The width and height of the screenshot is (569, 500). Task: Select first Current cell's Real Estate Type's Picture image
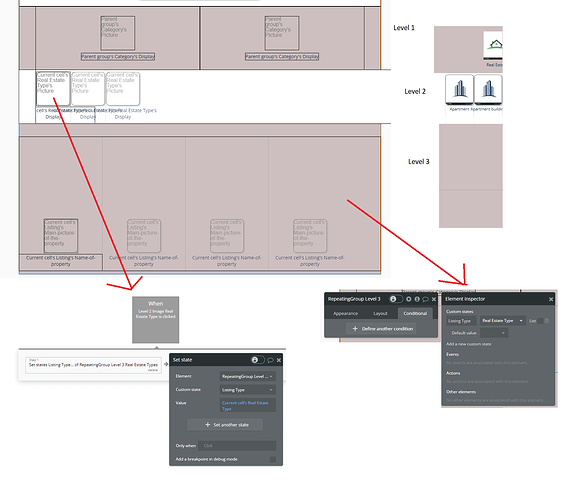pyautogui.click(x=53, y=89)
